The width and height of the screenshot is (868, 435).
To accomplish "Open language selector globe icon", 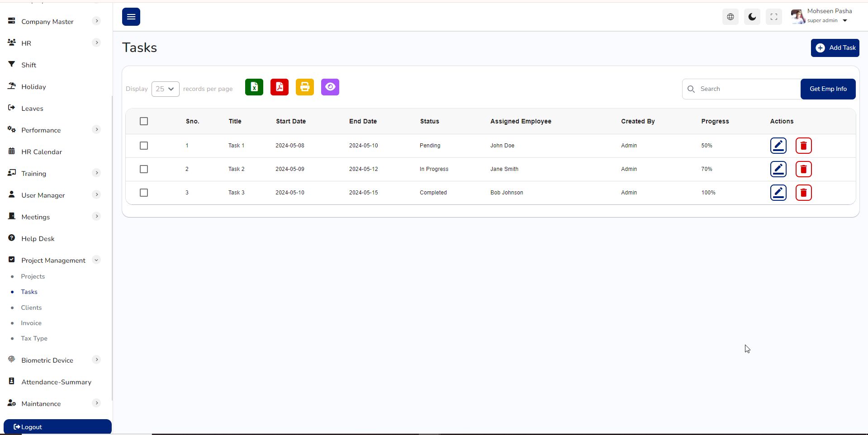I will (x=730, y=17).
